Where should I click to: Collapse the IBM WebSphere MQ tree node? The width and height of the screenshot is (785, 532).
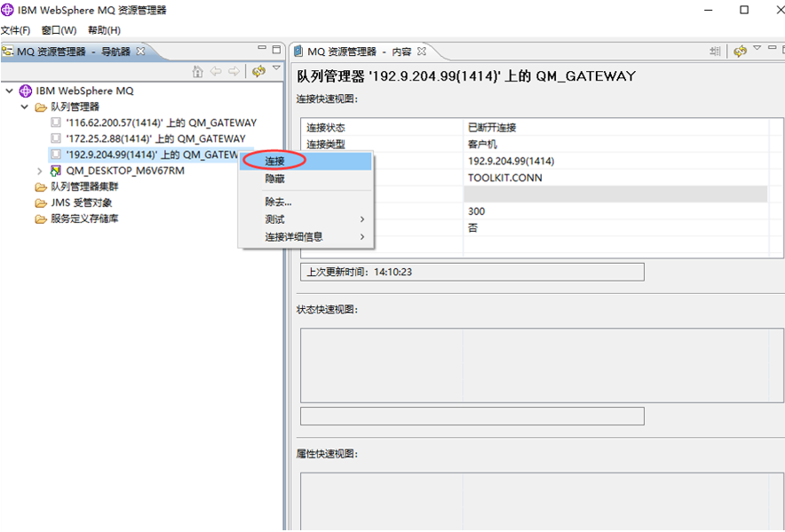click(10, 91)
